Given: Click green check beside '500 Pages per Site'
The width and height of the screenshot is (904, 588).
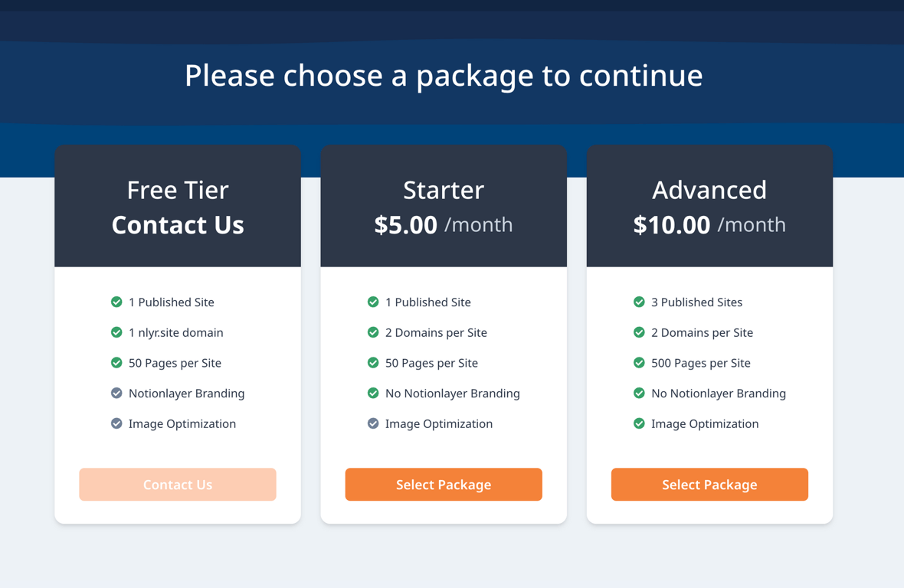Looking at the screenshot, I should click(639, 363).
